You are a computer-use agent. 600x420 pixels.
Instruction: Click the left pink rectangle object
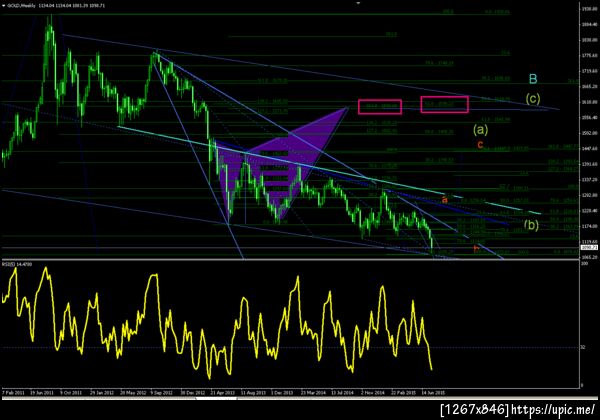coord(380,107)
